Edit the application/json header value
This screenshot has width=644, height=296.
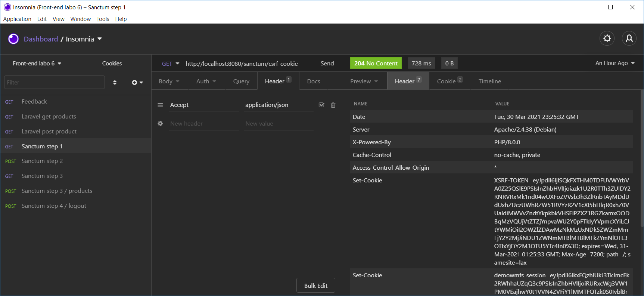click(279, 105)
